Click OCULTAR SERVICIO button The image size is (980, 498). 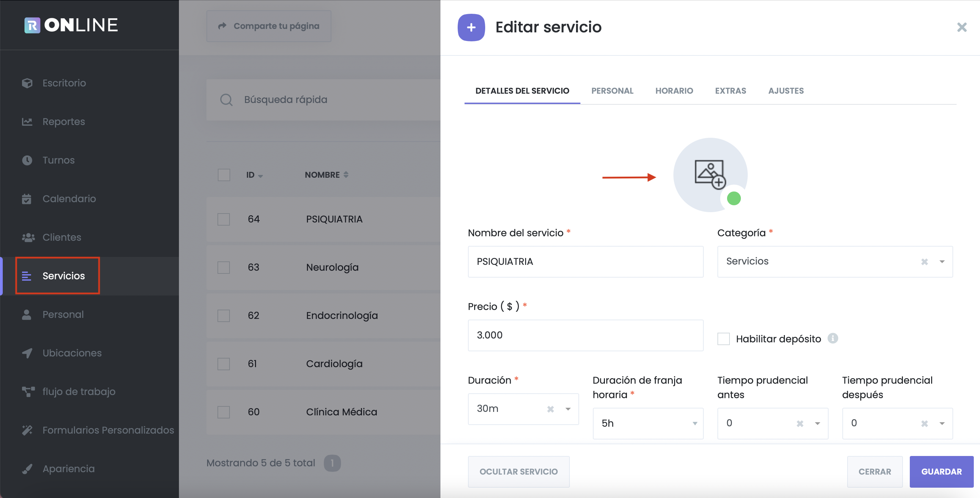(x=518, y=472)
